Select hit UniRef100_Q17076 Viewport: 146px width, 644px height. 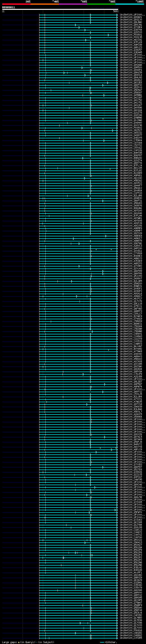pyautogui.click(x=131, y=301)
